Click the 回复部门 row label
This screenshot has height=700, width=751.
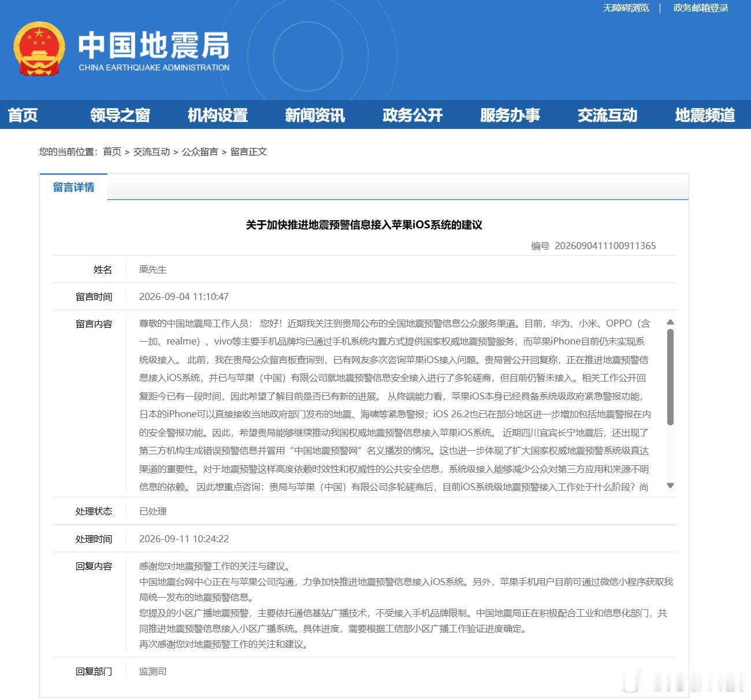[x=94, y=671]
